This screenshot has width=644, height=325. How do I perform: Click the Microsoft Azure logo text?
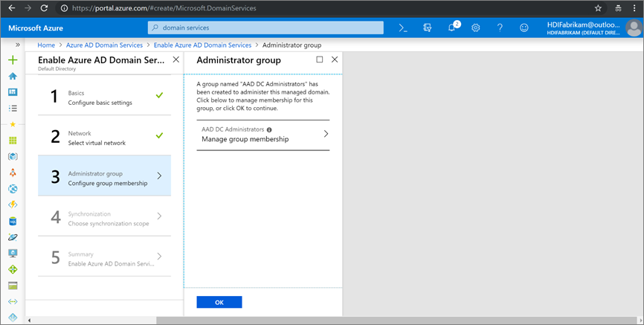[x=36, y=28]
